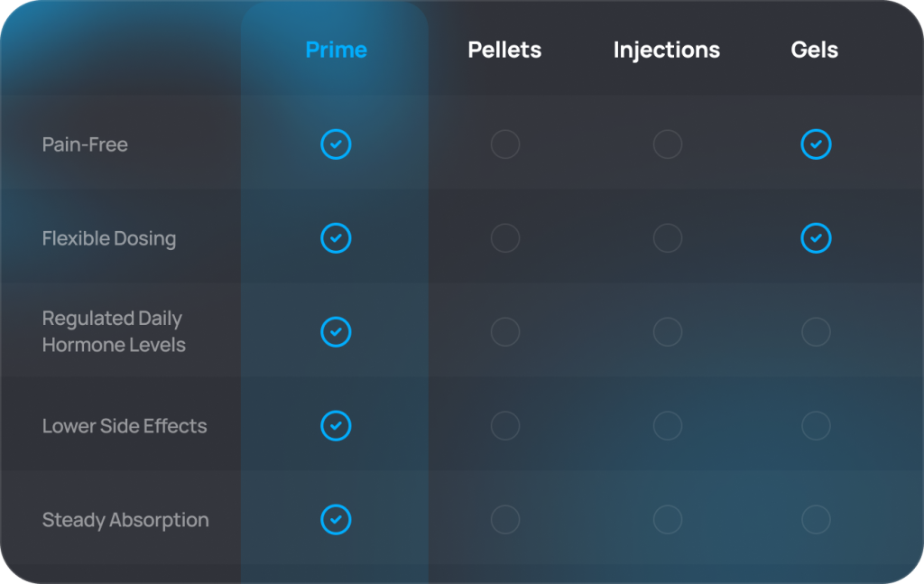924x584 pixels.
Task: Click the Pain-Free row label
Action: click(85, 144)
